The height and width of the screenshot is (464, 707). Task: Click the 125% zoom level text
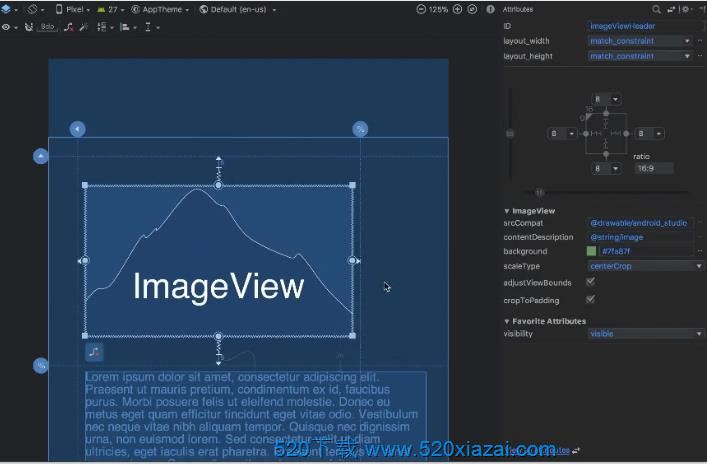coord(438,9)
